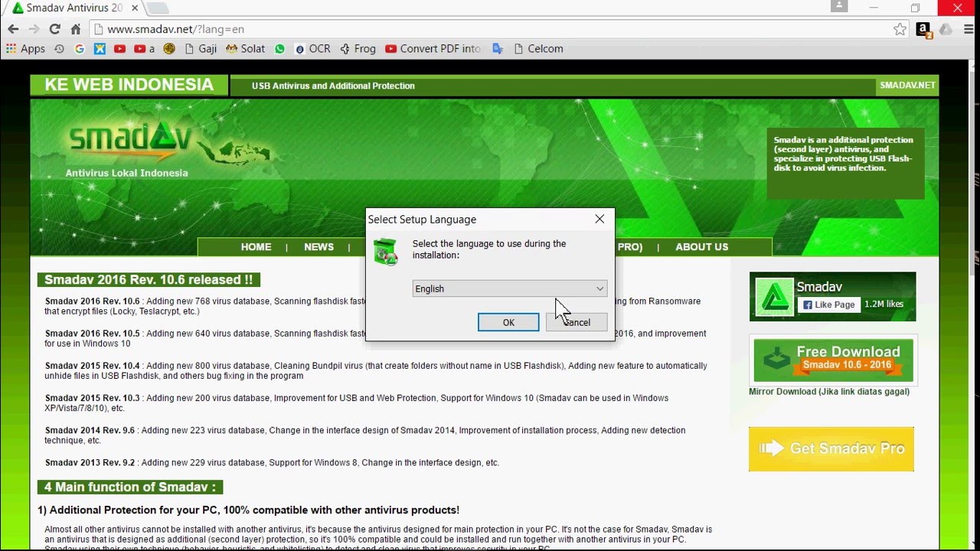980x551 pixels.
Task: Open the NEWS navigation tab
Action: (x=318, y=246)
